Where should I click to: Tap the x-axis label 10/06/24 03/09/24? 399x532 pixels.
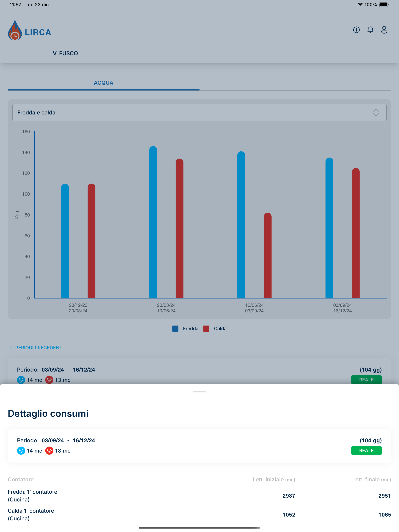coord(254,308)
